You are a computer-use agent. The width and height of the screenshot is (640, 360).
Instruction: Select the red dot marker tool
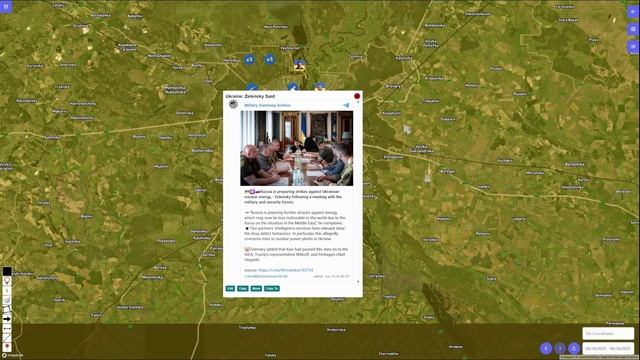click(x=7, y=347)
